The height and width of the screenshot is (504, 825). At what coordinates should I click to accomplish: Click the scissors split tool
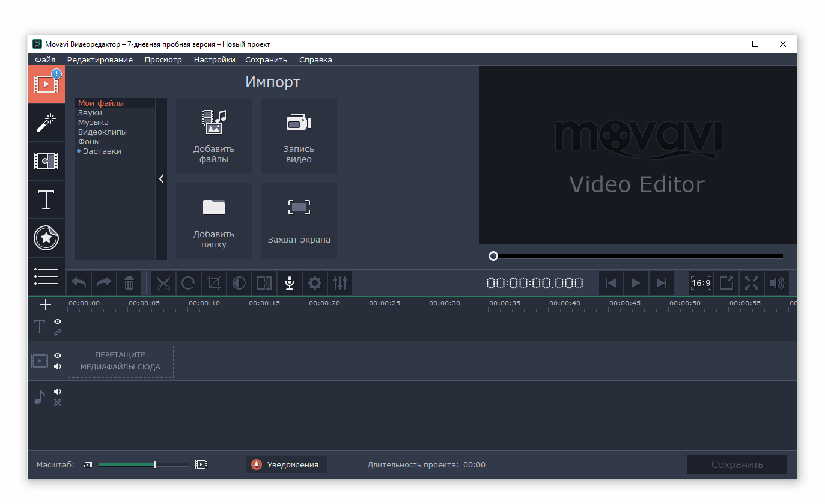tap(163, 283)
